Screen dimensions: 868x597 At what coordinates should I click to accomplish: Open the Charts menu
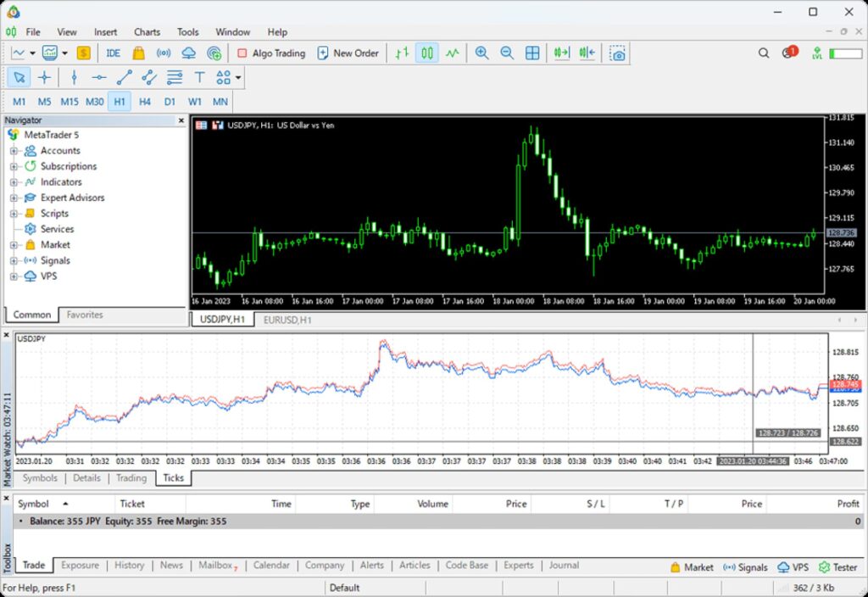(x=147, y=32)
